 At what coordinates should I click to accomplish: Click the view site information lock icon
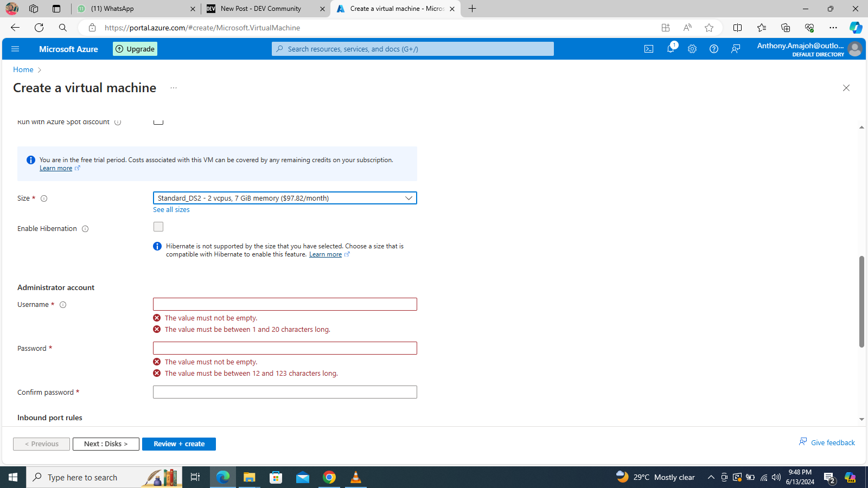[x=92, y=28]
